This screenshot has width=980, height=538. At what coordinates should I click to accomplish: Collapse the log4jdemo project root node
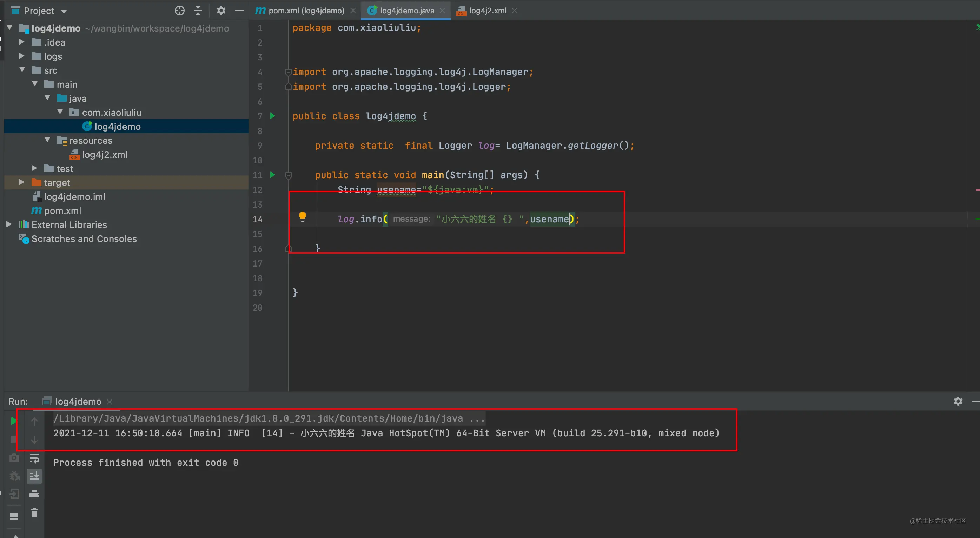coord(9,28)
